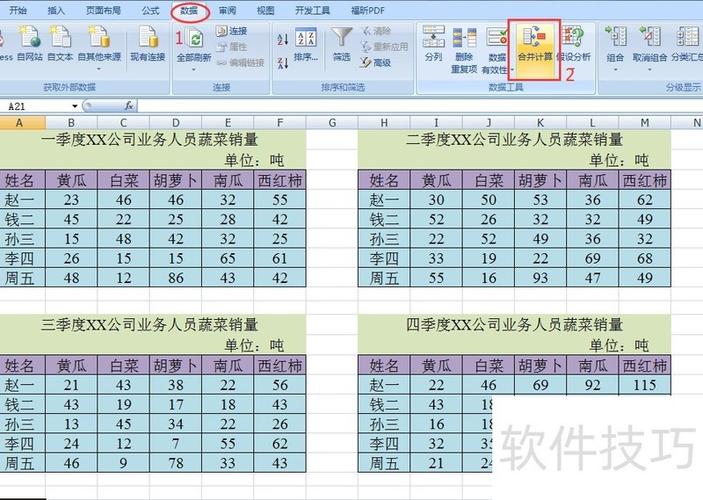Click the 属性 properties button
Viewport: 703px width, 500px height.
point(232,47)
